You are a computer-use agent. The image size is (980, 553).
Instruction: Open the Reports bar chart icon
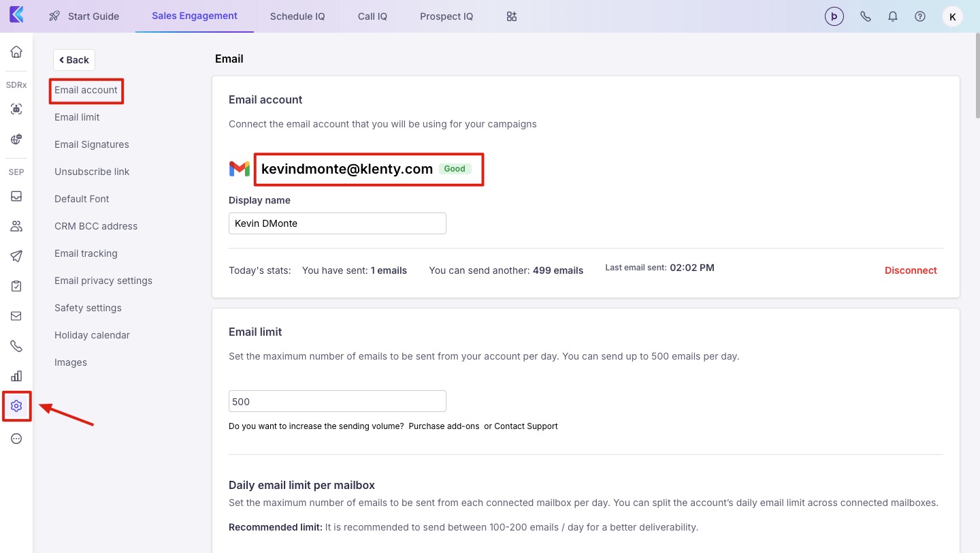click(16, 376)
